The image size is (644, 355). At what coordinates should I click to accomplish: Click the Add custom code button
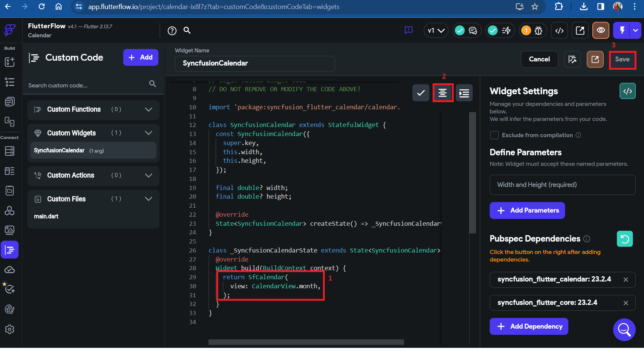click(141, 57)
